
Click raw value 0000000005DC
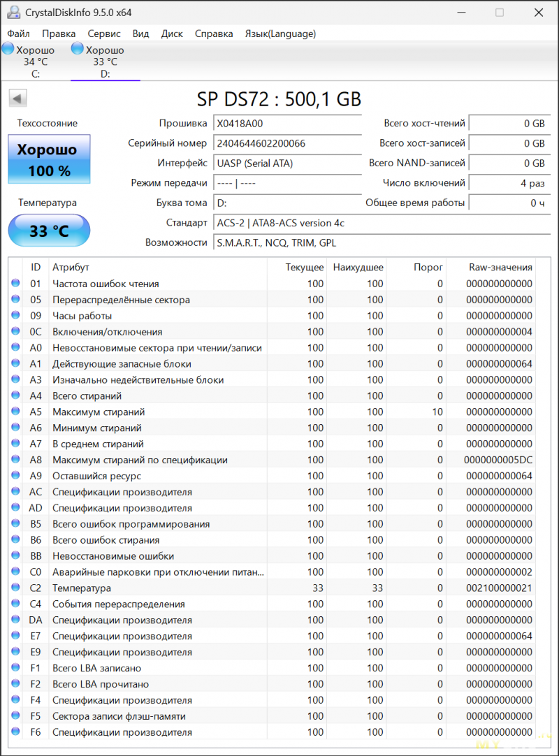click(498, 460)
